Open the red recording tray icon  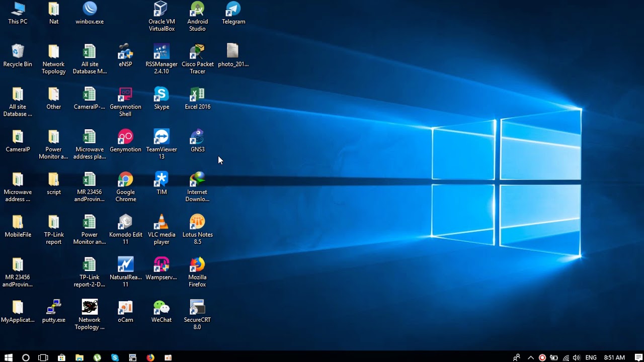click(x=542, y=357)
